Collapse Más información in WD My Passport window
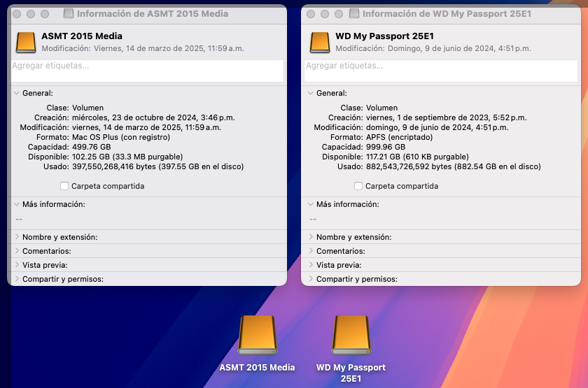Image resolution: width=588 pixels, height=388 pixels. pos(311,204)
